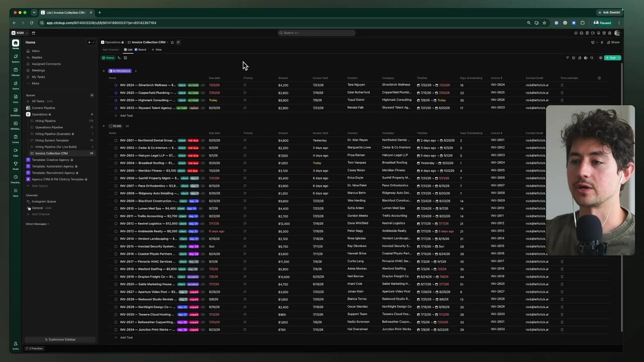Click the top Search field
This screenshot has height=362, width=644.
pos(316,33)
